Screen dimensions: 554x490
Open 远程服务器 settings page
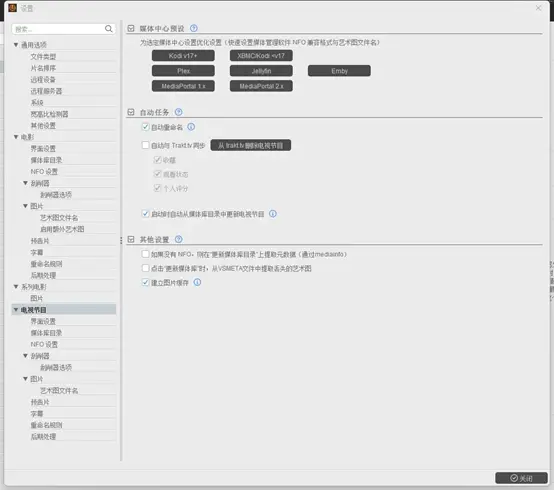coord(46,91)
